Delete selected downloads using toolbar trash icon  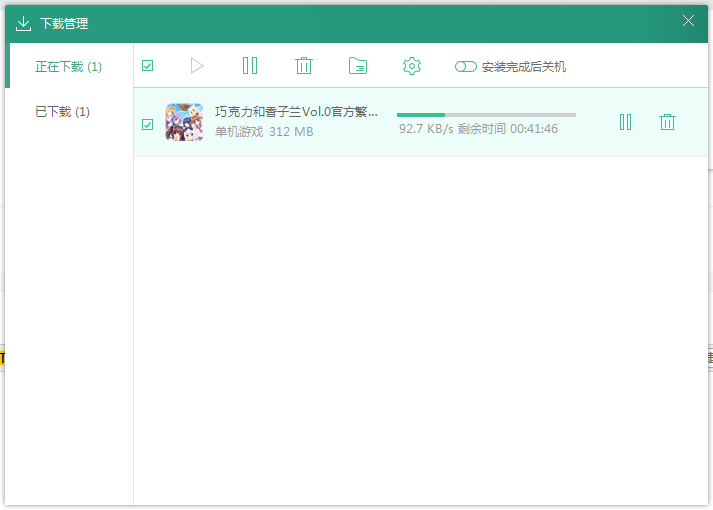[303, 66]
